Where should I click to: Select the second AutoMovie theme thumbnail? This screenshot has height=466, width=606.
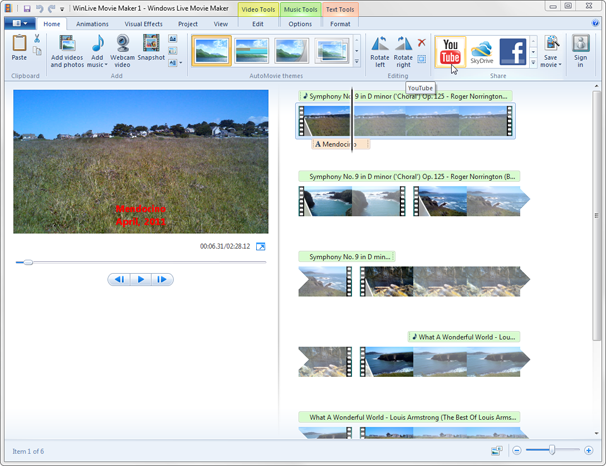point(252,51)
